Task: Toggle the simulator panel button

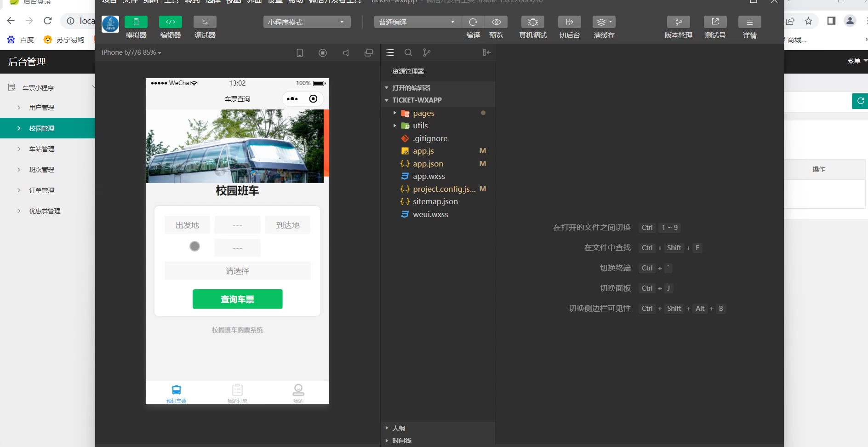Action: point(136,22)
